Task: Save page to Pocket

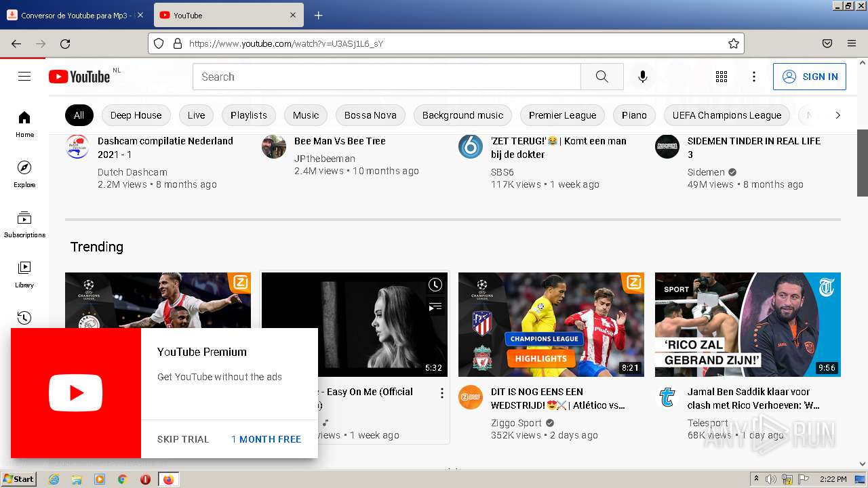Action: point(827,43)
